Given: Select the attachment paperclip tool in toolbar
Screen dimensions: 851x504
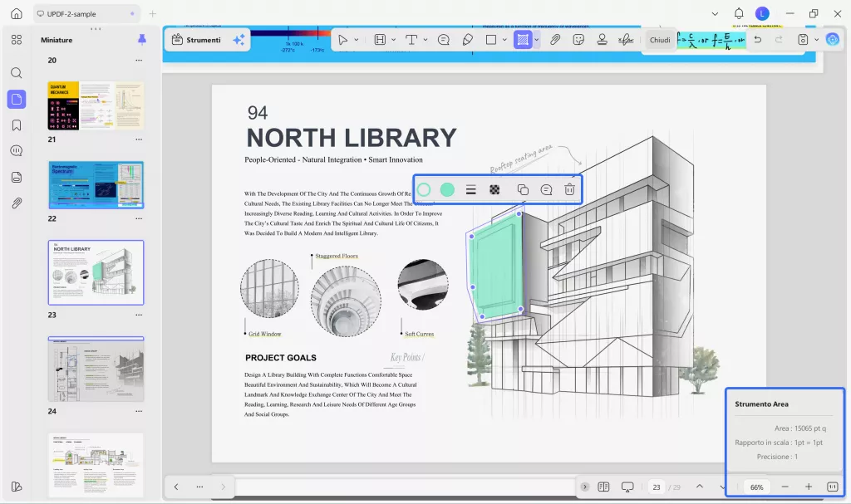Looking at the screenshot, I should 556,40.
